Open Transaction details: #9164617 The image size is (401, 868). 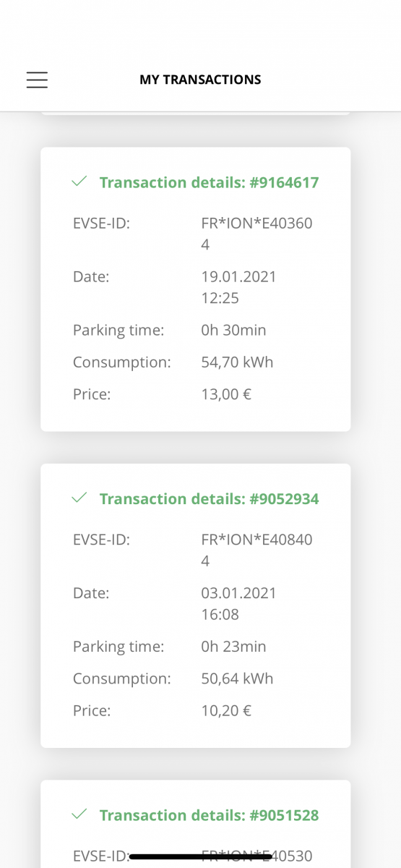point(209,182)
